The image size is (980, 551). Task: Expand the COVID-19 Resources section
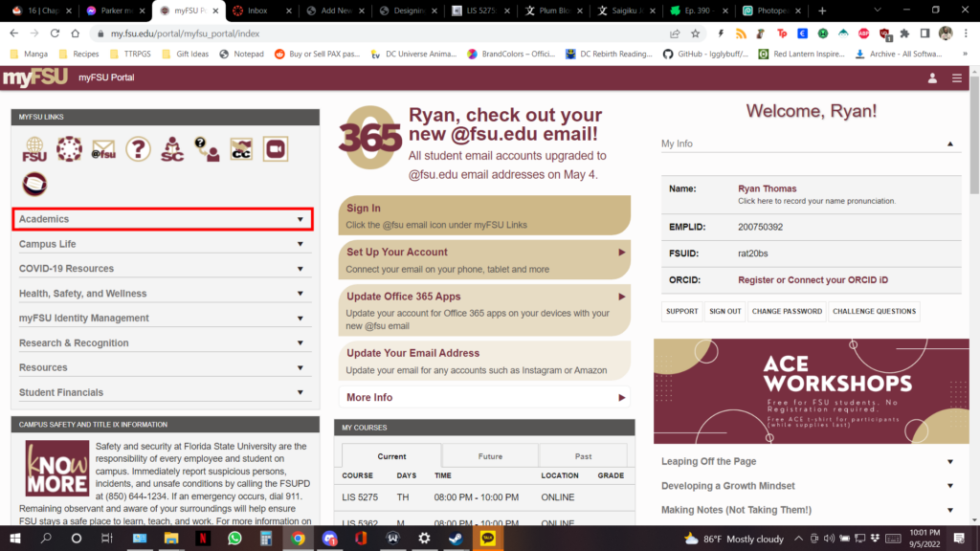point(163,269)
